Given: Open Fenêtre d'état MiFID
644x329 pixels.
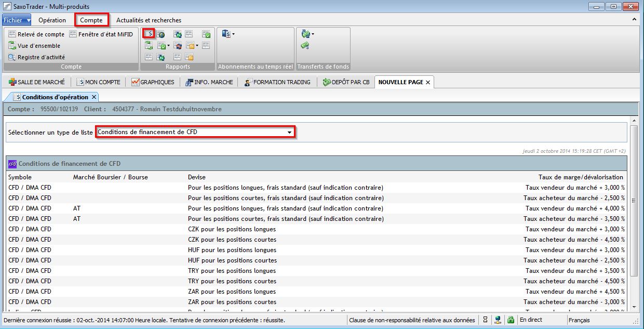Looking at the screenshot, I should (x=101, y=34).
